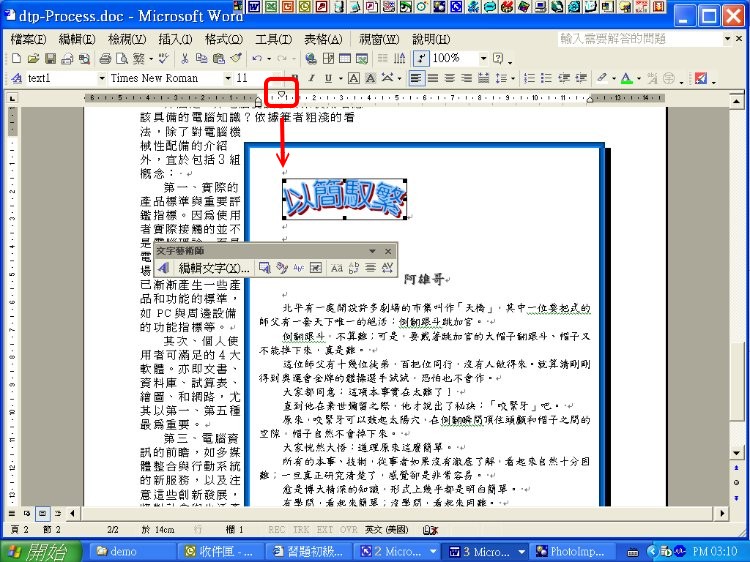Open a file with the folder icon
The image size is (750, 562).
pyautogui.click(x=33, y=58)
